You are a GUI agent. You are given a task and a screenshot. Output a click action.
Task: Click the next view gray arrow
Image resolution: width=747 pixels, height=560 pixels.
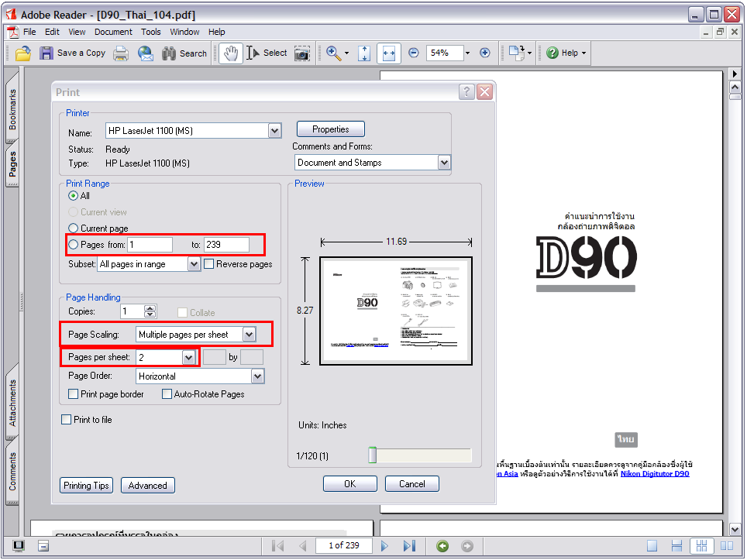click(x=467, y=546)
